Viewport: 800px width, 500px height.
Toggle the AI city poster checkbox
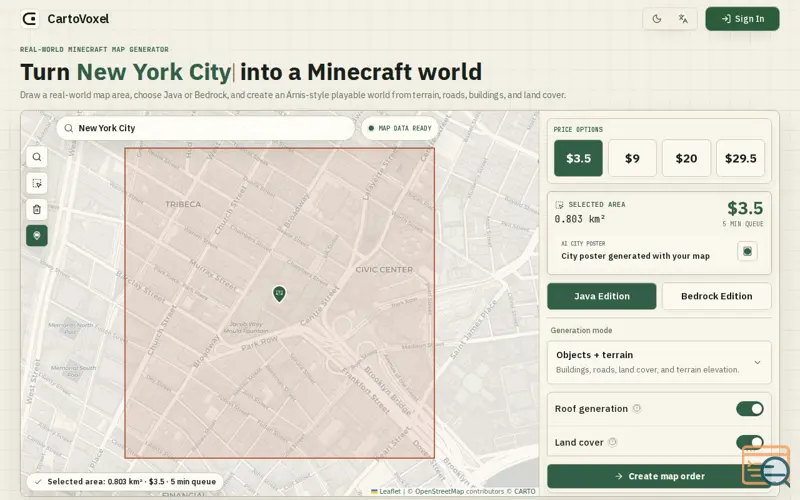747,251
